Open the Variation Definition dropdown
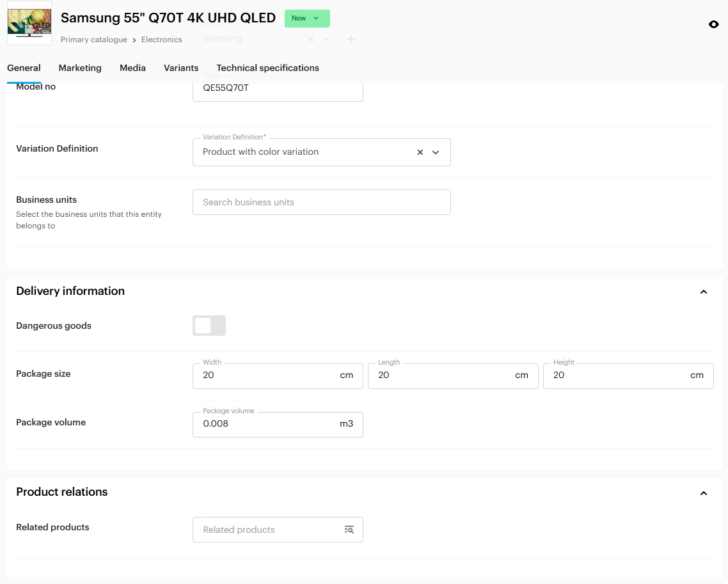 click(x=436, y=152)
